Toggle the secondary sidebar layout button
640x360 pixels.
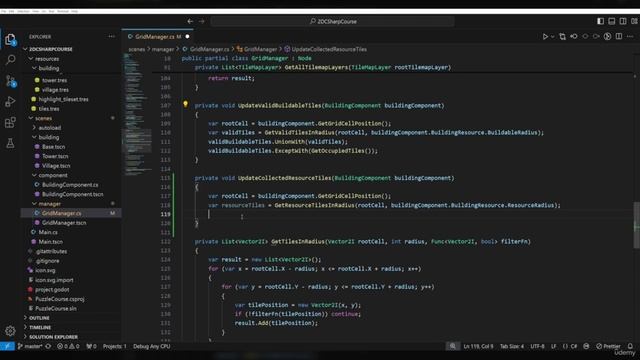tap(623, 21)
